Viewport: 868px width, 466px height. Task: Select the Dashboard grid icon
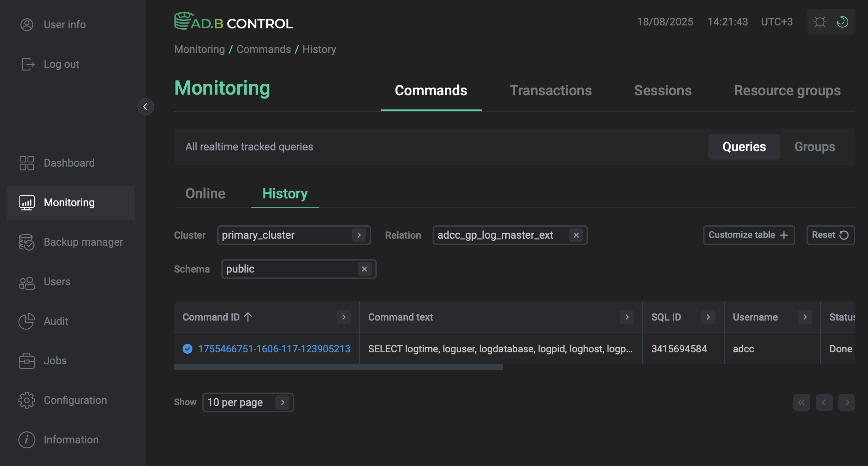(x=26, y=163)
